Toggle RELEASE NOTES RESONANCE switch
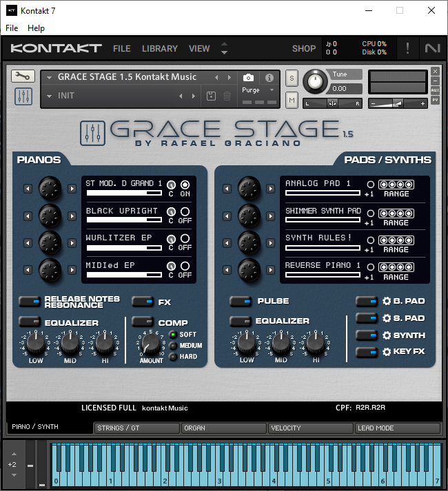448x491 pixels. pos(30,302)
